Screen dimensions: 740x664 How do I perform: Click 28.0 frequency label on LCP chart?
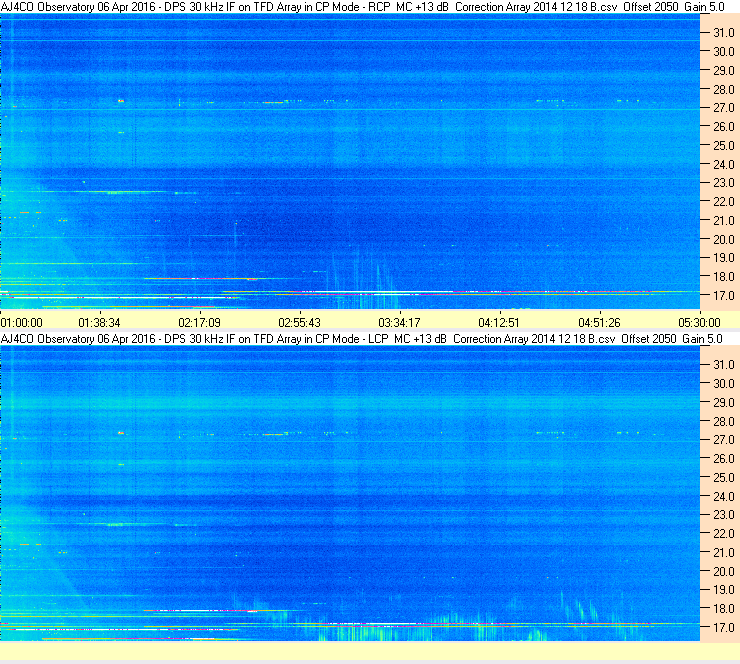pos(724,421)
